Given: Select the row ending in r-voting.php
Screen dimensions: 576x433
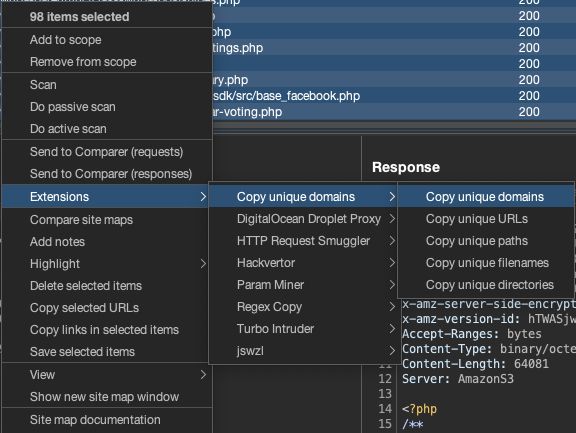Looking at the screenshot, I should pyautogui.click(x=394, y=112).
